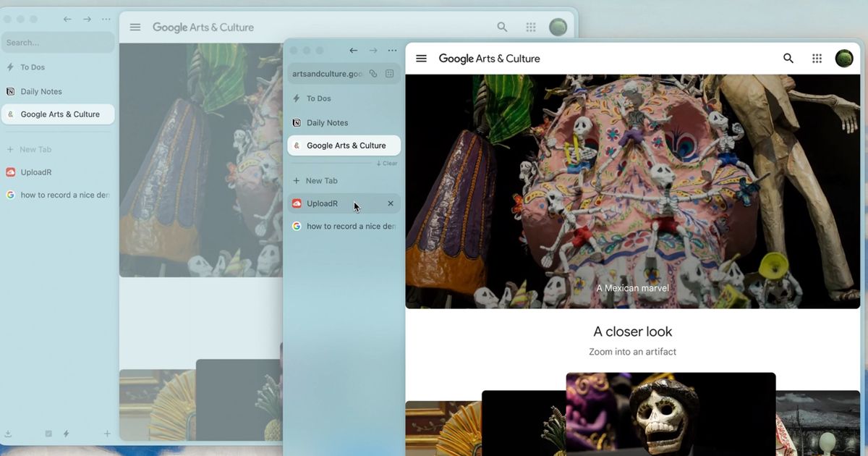Search Arts & Culture in the background window

point(502,28)
